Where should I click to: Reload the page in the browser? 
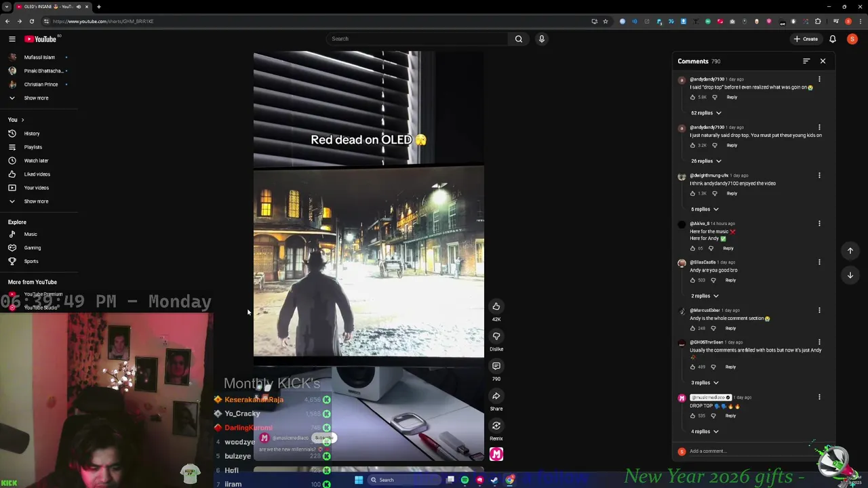tap(31, 21)
